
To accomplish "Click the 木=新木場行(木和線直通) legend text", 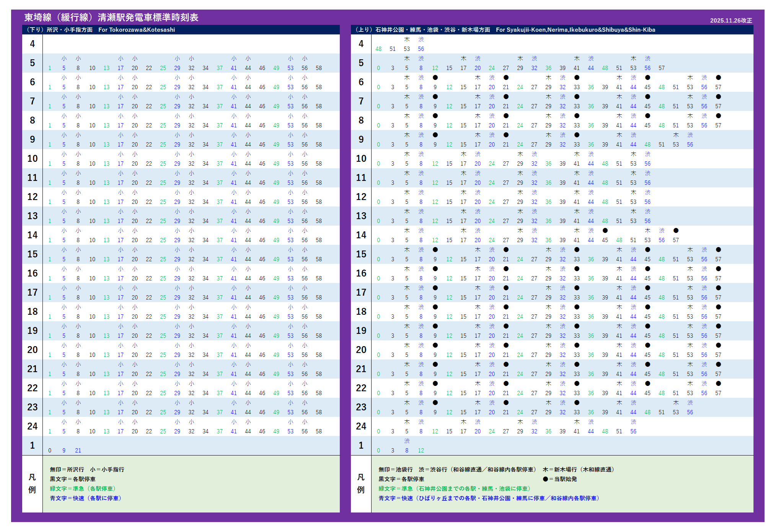I will click(578, 470).
